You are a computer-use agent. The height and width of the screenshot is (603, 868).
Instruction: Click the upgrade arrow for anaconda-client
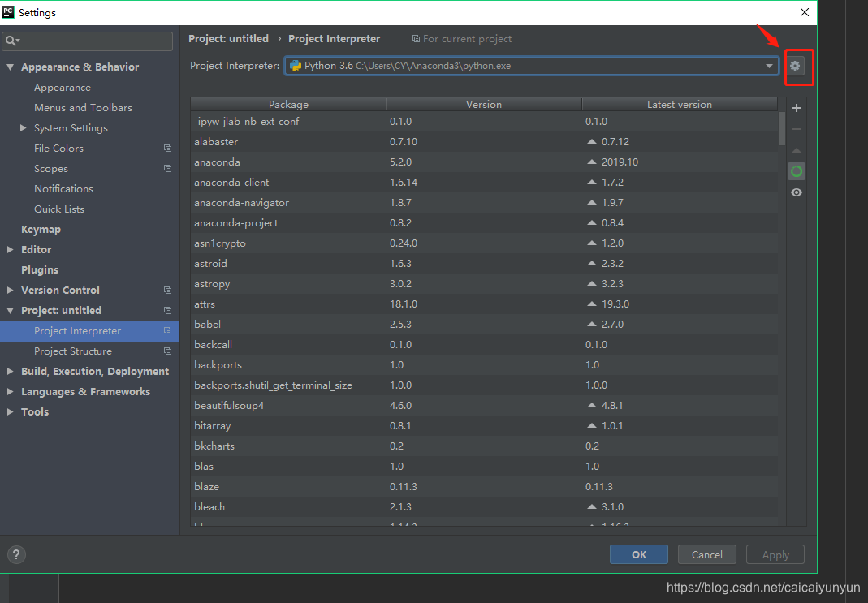pos(592,182)
